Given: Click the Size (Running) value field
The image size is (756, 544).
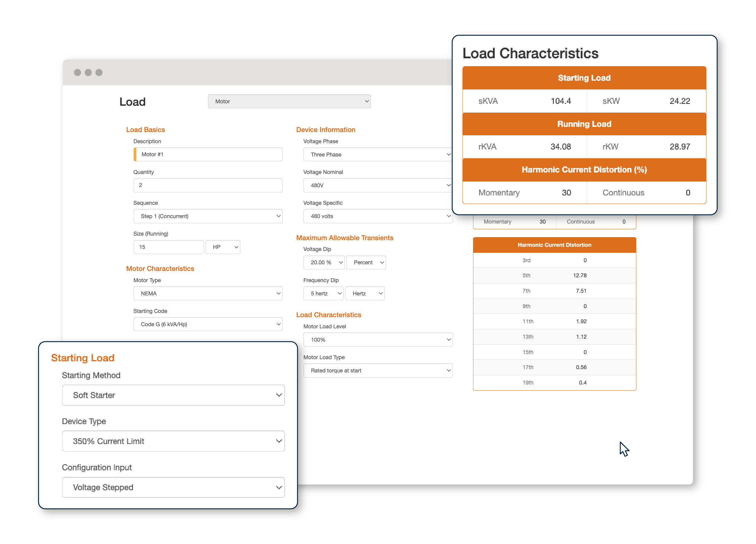Looking at the screenshot, I should coord(168,247).
